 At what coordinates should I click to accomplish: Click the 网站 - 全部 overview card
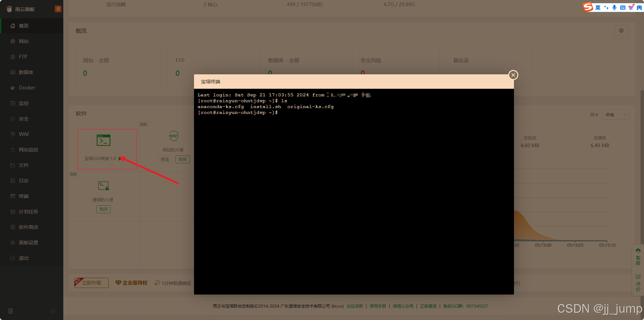[118, 68]
